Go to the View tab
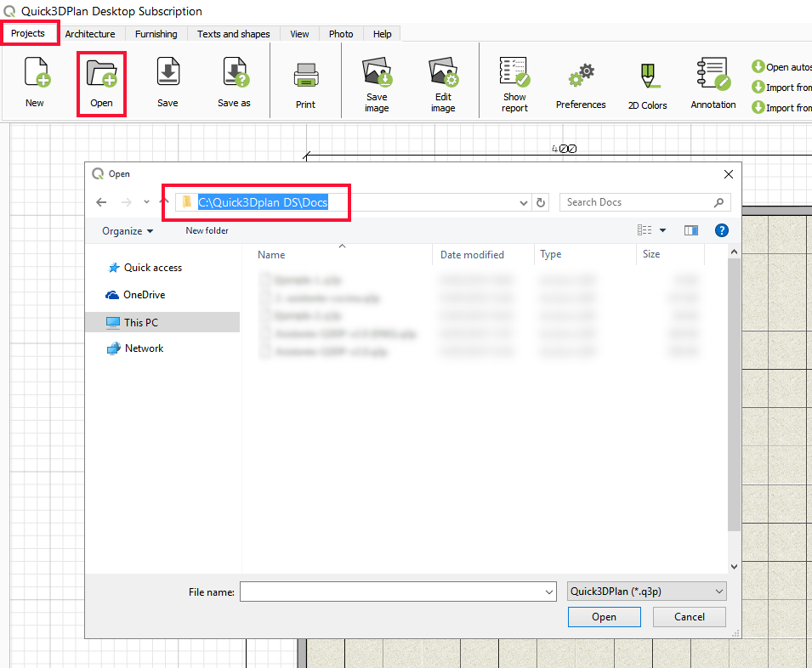The width and height of the screenshot is (812, 668). pos(299,34)
